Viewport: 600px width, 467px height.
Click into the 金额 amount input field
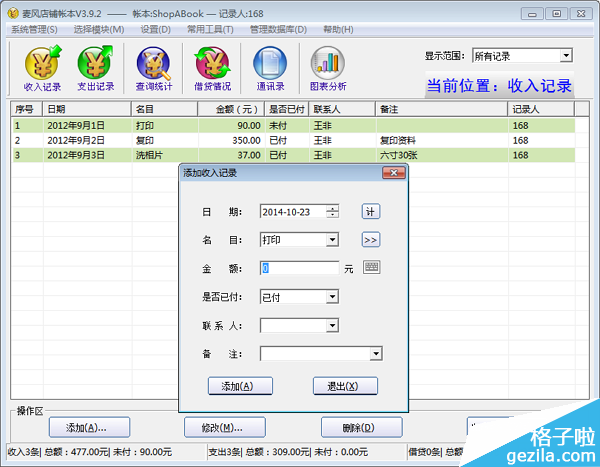click(x=300, y=268)
